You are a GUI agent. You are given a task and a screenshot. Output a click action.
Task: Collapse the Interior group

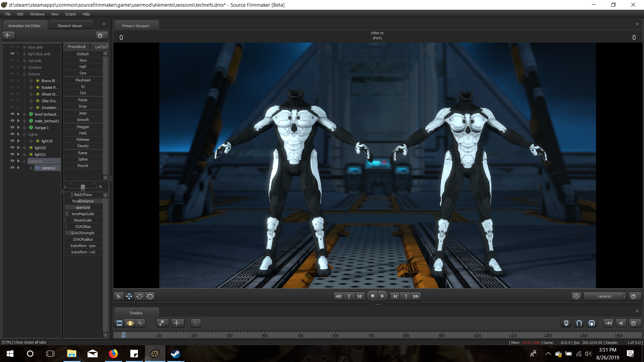click(x=24, y=74)
